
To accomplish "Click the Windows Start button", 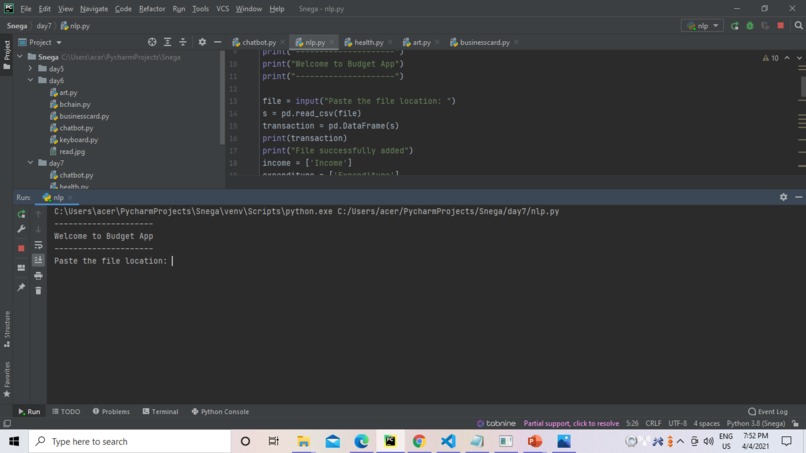I will (14, 441).
